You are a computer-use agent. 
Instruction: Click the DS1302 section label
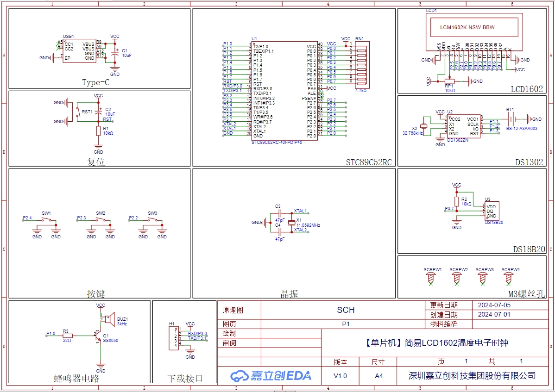tap(529, 162)
